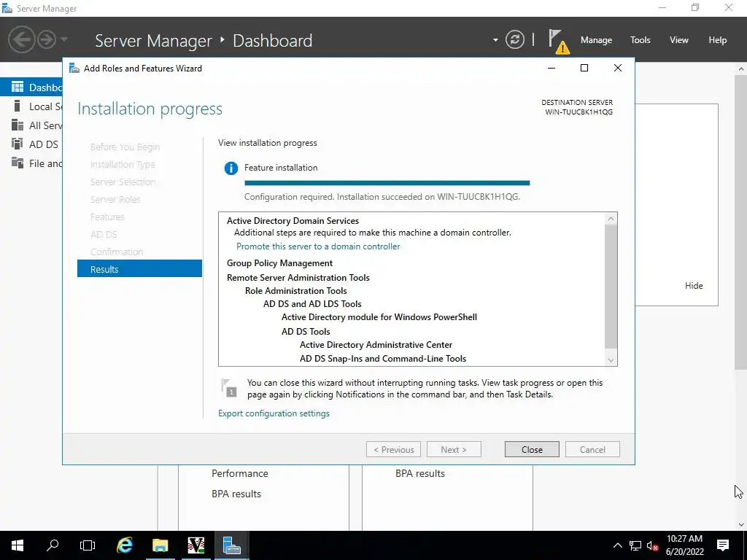Open Task View on the taskbar

(88, 545)
